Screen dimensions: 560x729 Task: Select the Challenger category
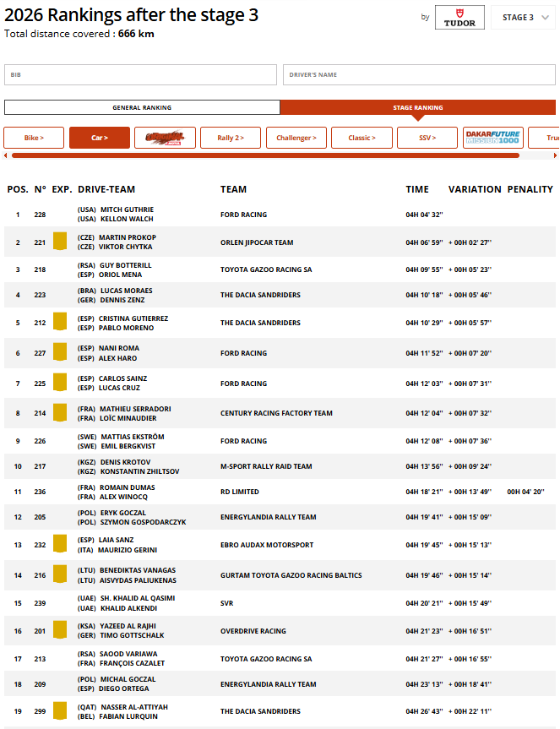pyautogui.click(x=296, y=138)
